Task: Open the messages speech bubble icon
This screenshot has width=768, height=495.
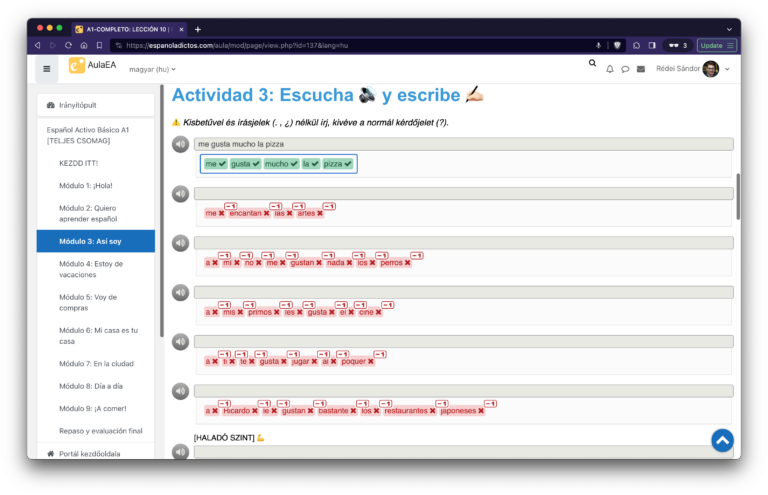Action: pyautogui.click(x=625, y=69)
